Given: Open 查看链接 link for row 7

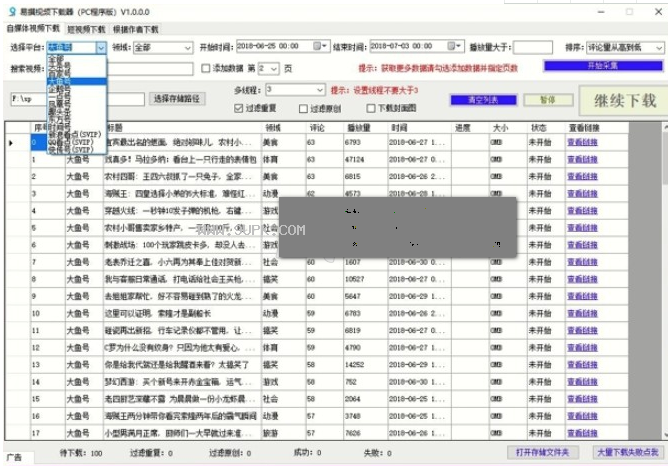Looking at the screenshot, I should point(582,262).
